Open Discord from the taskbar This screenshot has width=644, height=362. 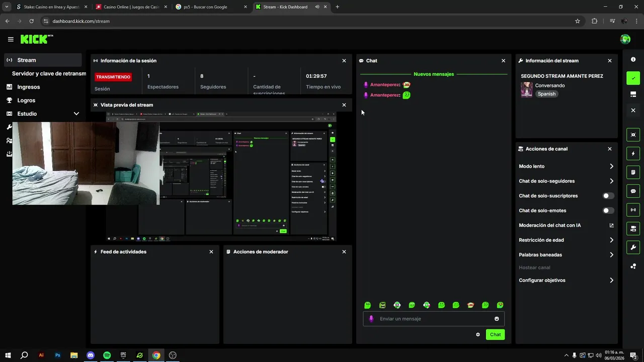click(x=91, y=355)
